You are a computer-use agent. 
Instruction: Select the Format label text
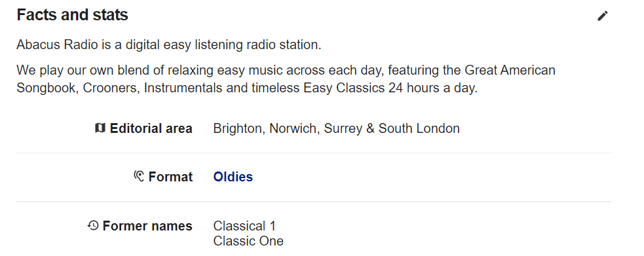[170, 177]
